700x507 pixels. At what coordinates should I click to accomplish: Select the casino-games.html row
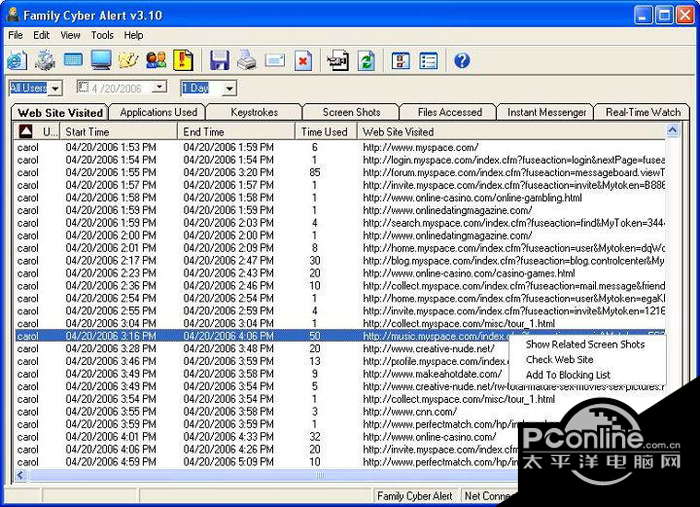340,273
